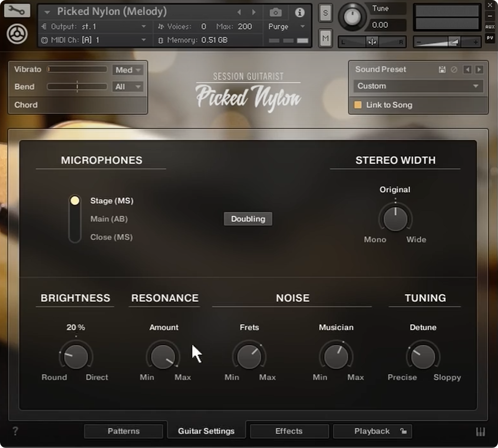Select Close (MS) microphone

[111, 237]
